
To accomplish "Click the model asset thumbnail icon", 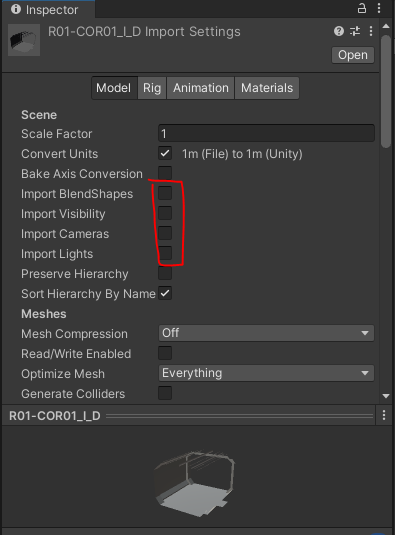I will 24,40.
